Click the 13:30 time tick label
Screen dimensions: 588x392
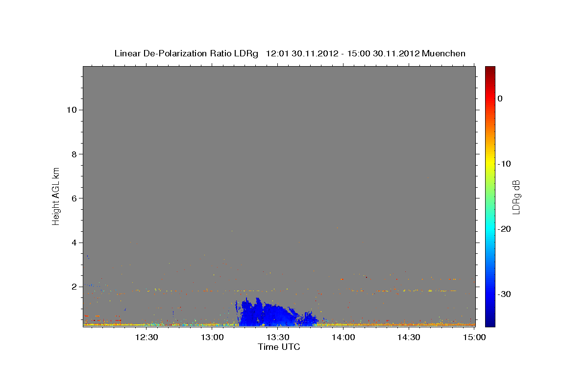[278, 337]
